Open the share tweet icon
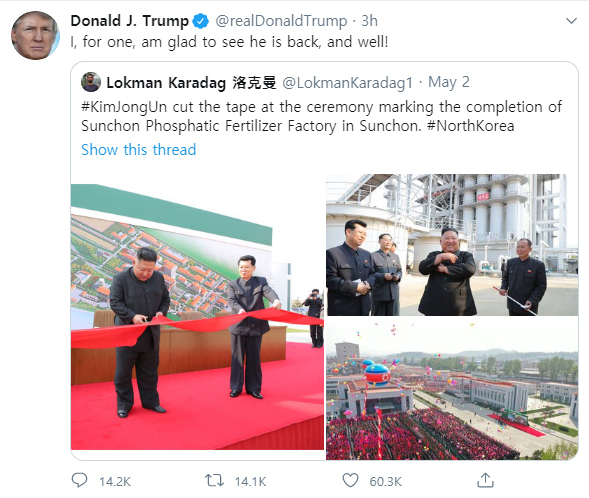This screenshot has height=498, width=589. click(x=485, y=480)
